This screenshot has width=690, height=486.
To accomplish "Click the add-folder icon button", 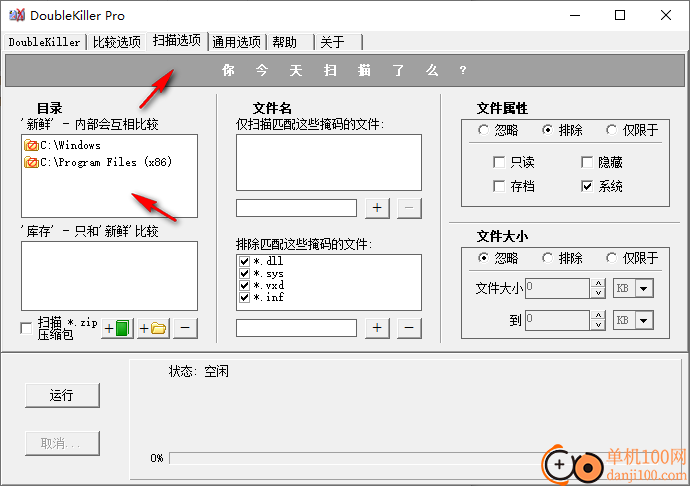I will point(153,328).
